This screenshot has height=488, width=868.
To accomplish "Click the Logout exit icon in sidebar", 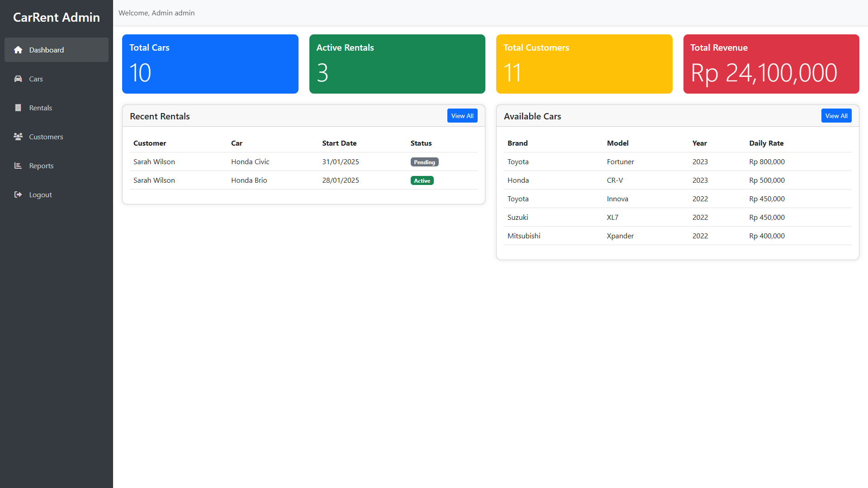I will 18,194.
